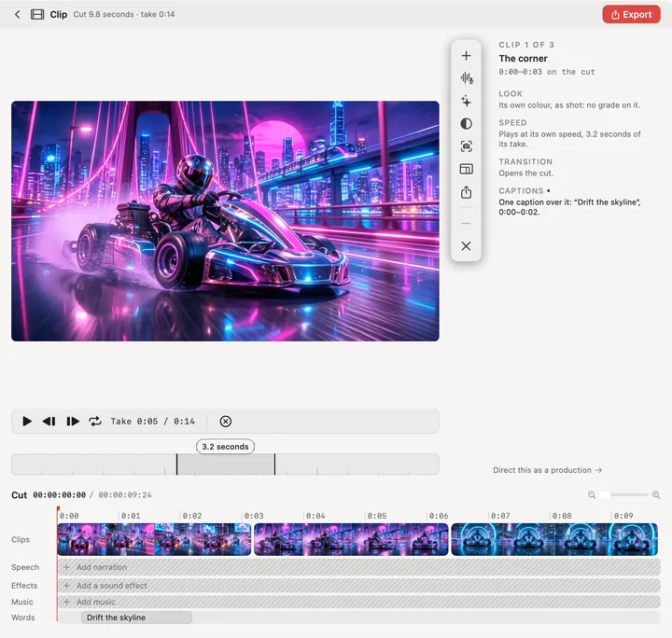Screen dimensions: 672x638
Task: Click the video preview image
Action: click(226, 221)
